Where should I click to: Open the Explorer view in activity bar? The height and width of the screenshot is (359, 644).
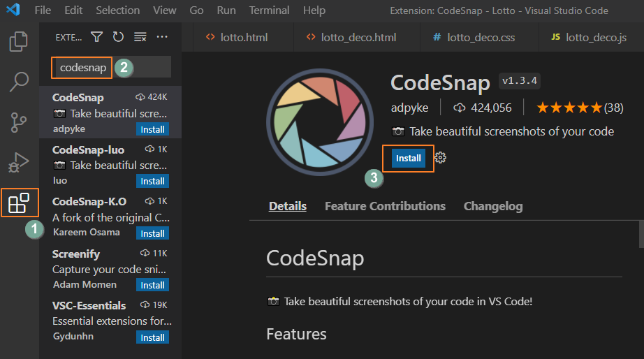pyautogui.click(x=18, y=41)
